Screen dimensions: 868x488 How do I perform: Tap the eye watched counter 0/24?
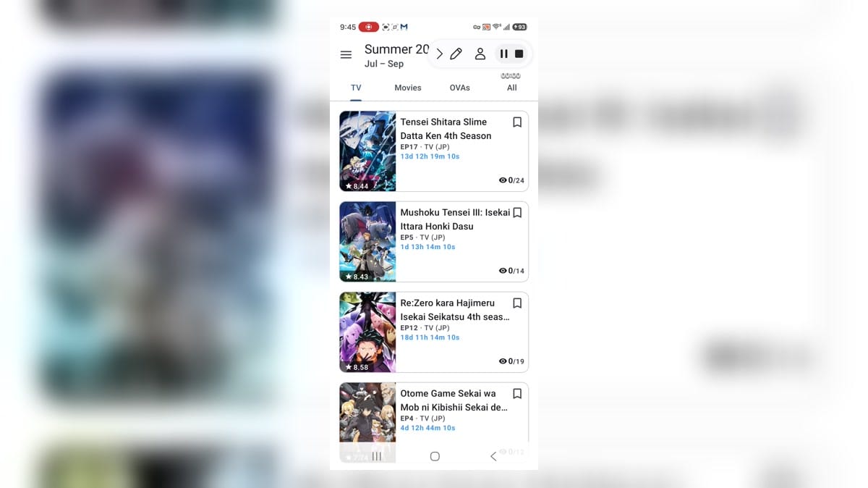point(511,180)
